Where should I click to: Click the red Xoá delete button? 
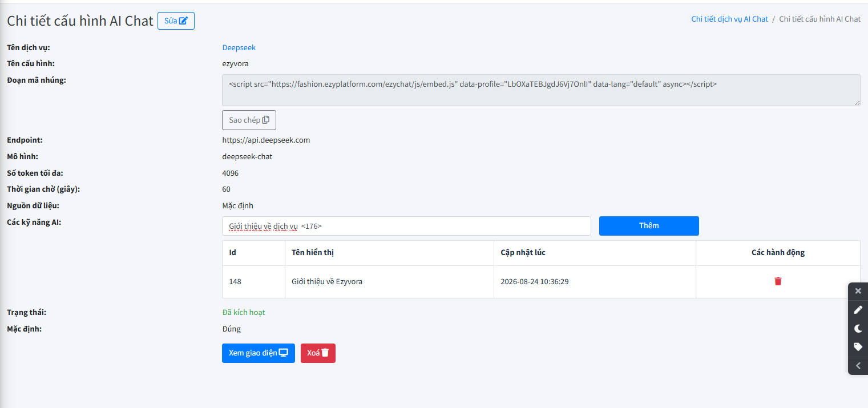[318, 353]
